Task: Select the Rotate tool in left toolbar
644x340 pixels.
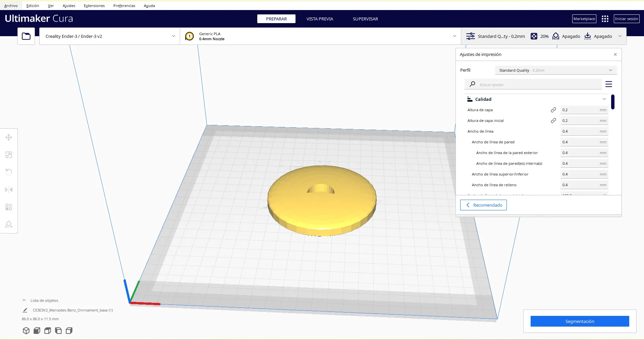Action: point(9,172)
